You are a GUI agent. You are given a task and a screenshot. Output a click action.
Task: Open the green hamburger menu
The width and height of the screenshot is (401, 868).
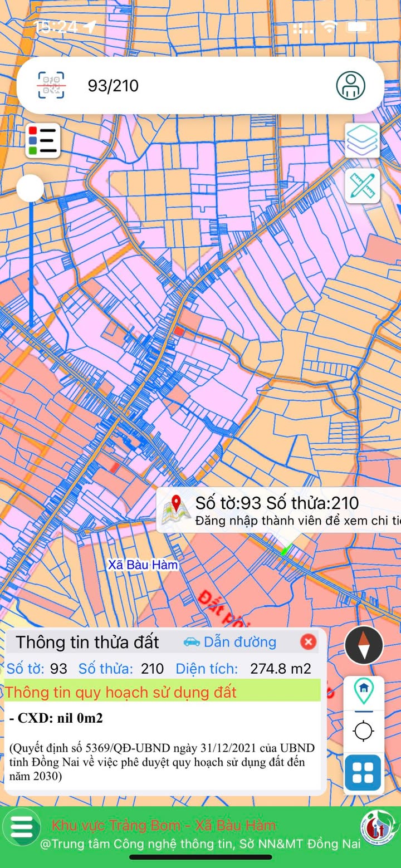(x=21, y=827)
